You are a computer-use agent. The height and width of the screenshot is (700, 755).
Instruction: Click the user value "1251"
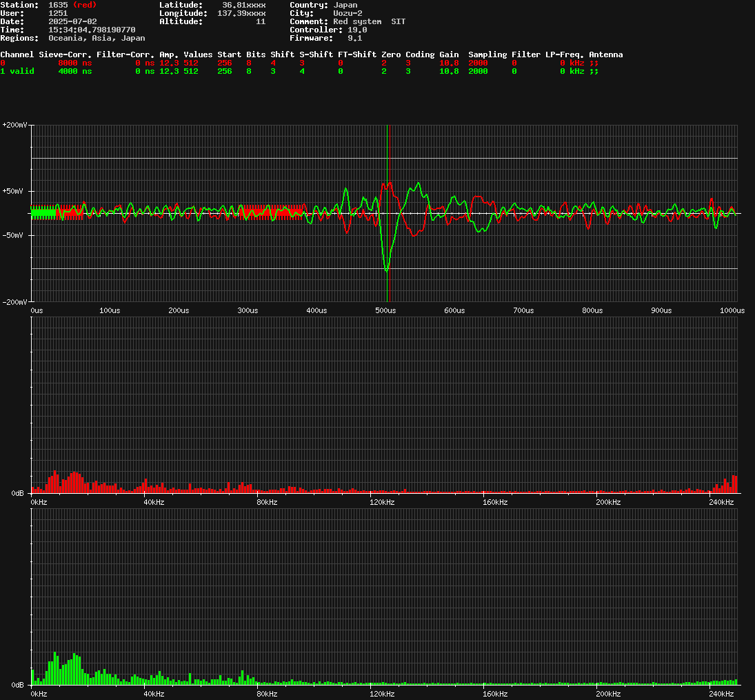coord(58,13)
